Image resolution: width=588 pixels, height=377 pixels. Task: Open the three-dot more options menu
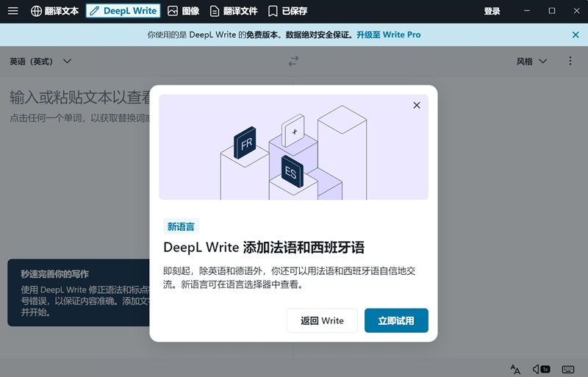(570, 62)
